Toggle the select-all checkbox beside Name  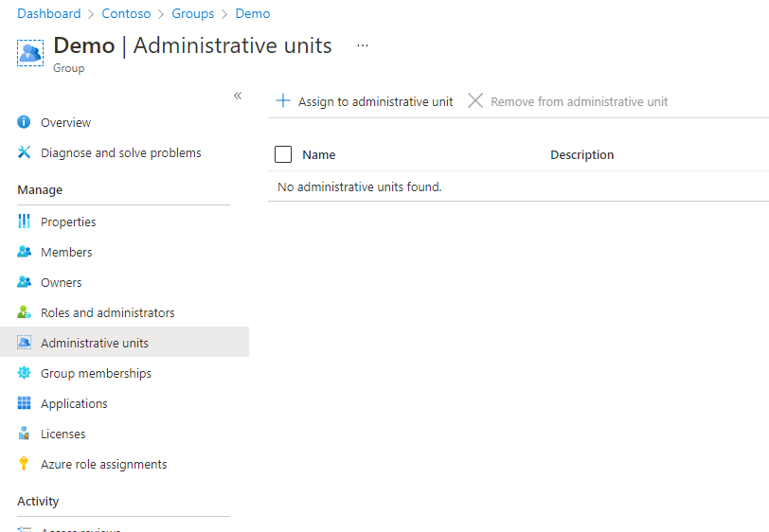pyautogui.click(x=283, y=154)
